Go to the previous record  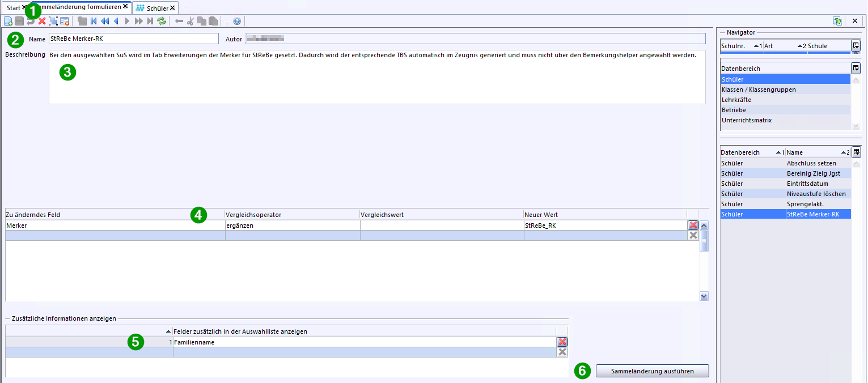coord(116,22)
